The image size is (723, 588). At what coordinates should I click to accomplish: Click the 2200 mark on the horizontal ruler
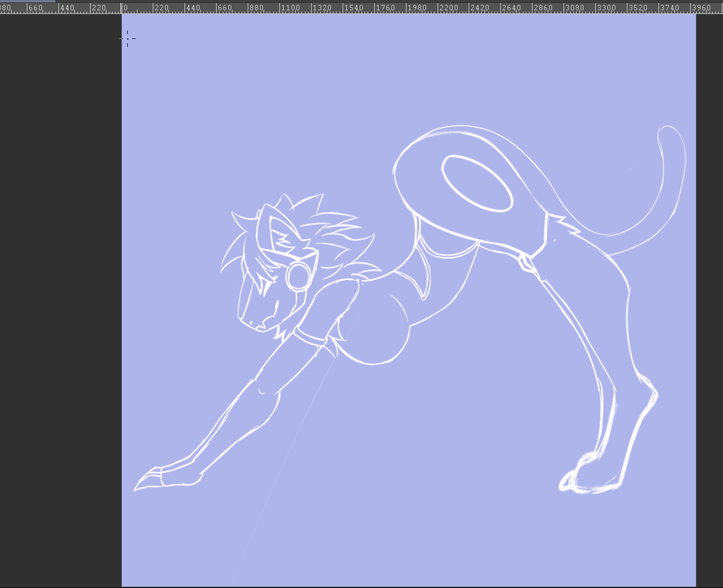click(449, 8)
